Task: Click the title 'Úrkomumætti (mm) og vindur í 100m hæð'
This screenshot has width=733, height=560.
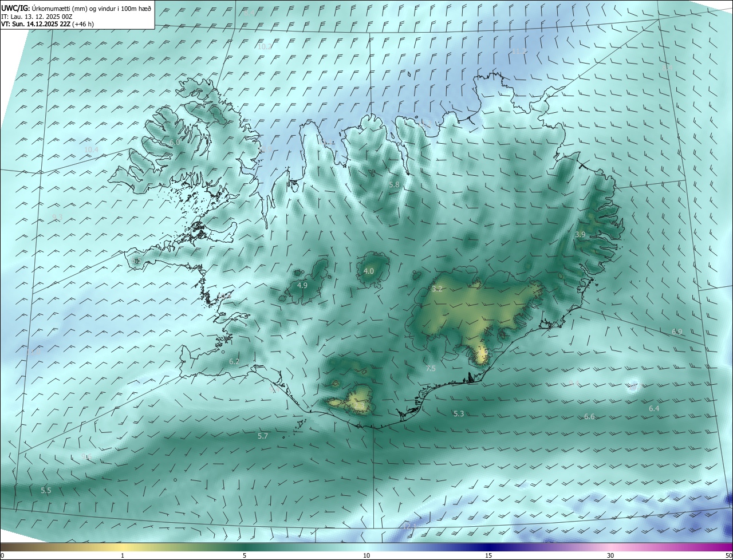Action: 91,8
